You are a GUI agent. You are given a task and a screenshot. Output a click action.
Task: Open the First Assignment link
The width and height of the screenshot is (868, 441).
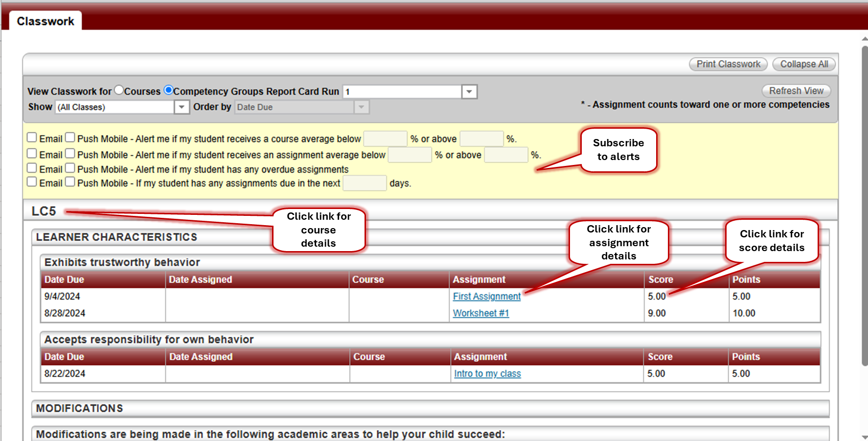tap(486, 297)
